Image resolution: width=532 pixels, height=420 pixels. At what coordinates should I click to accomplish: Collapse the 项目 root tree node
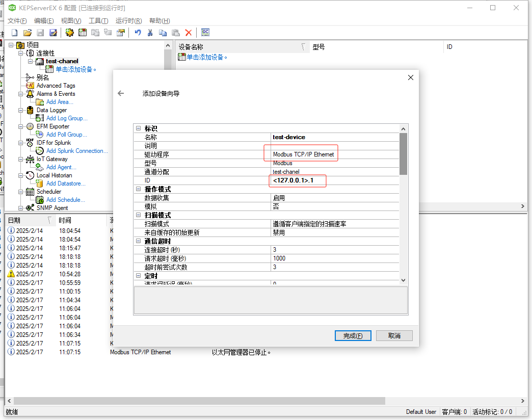pos(11,45)
